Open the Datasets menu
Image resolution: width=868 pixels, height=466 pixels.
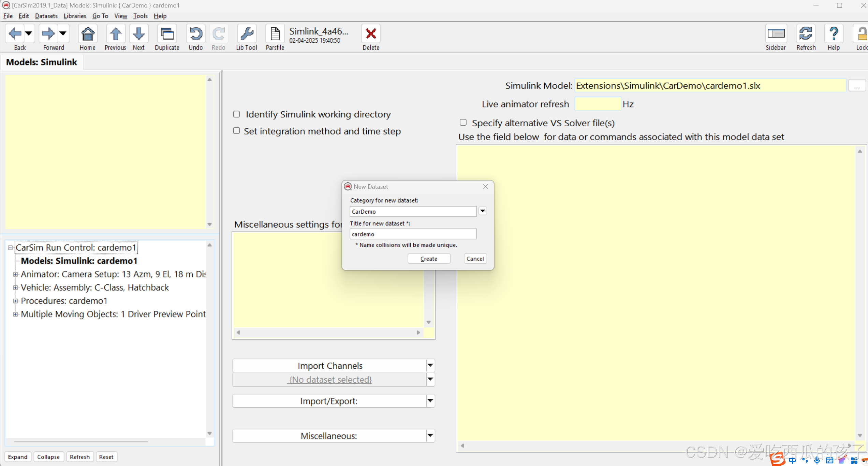(46, 16)
